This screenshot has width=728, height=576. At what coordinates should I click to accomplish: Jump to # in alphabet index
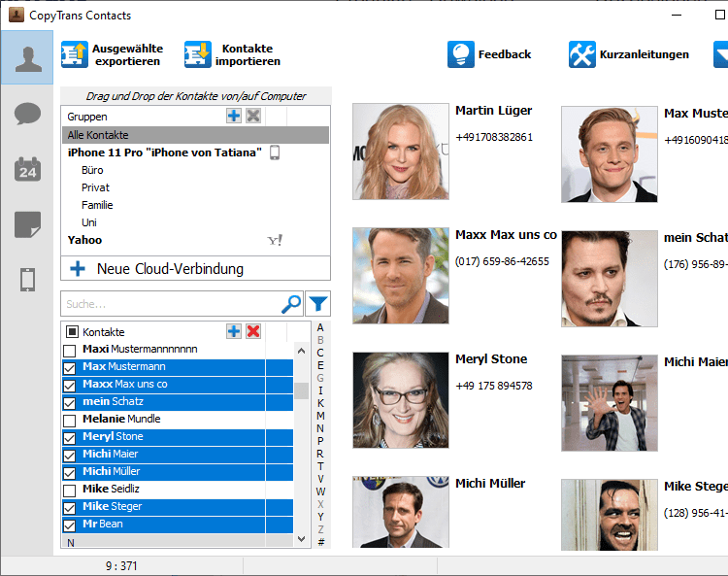(x=321, y=542)
